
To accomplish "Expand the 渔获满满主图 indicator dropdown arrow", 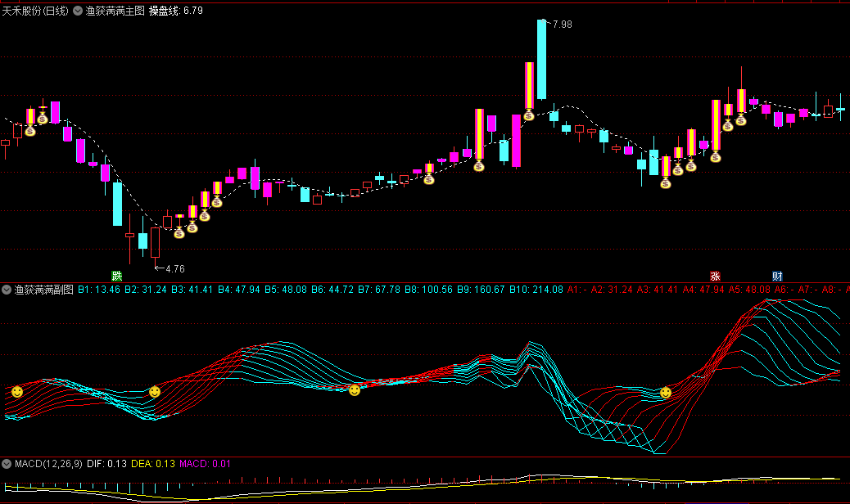I will 78,11.
